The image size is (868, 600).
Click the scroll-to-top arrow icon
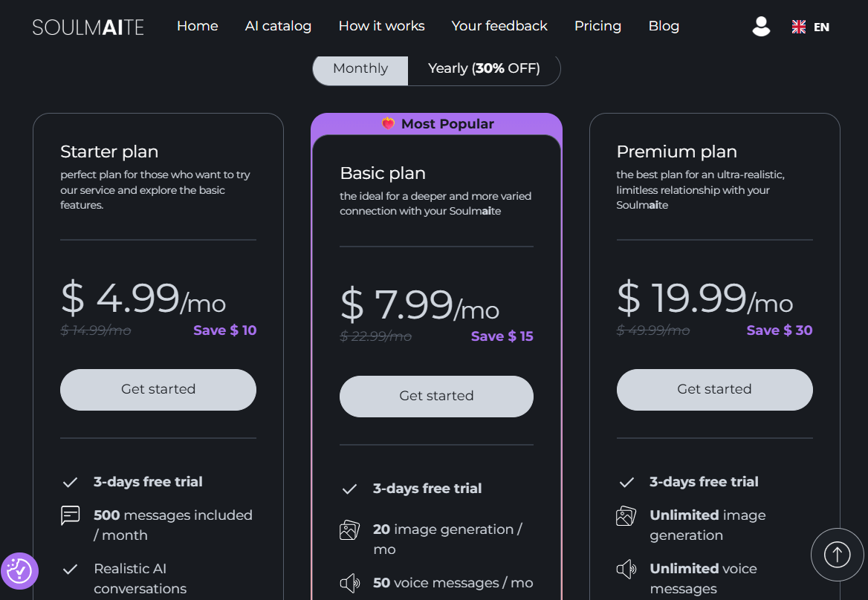tap(837, 554)
